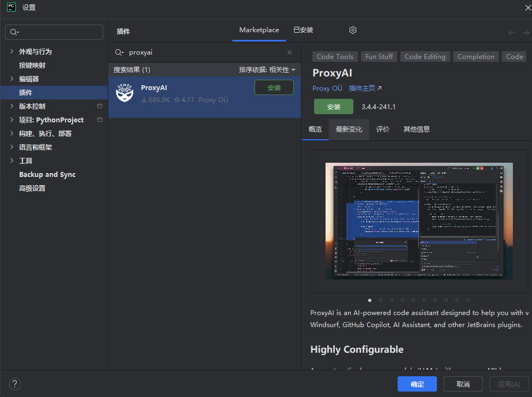Screen dimensions: 532x397
Task: Click the PyCharm logo icon in title bar
Action: (11, 7)
